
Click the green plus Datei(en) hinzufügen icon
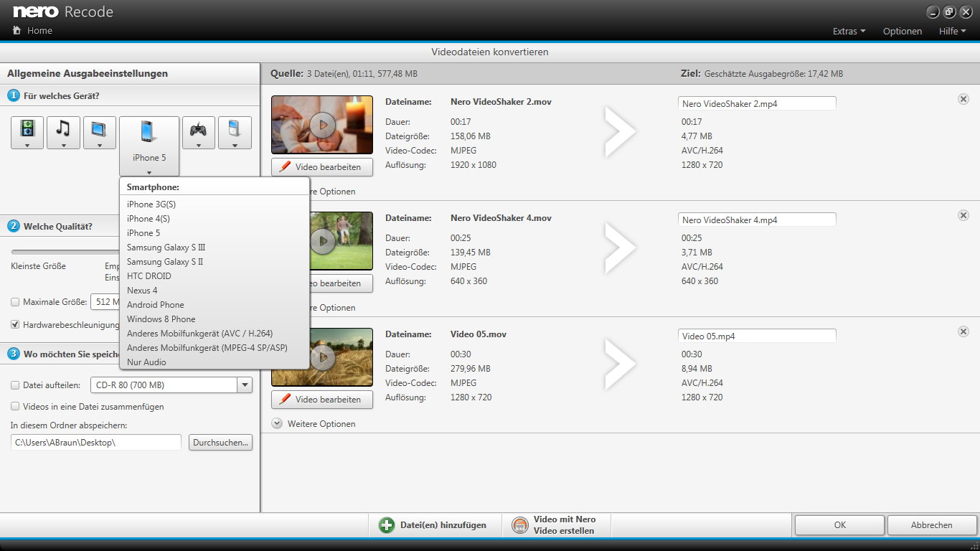(387, 525)
